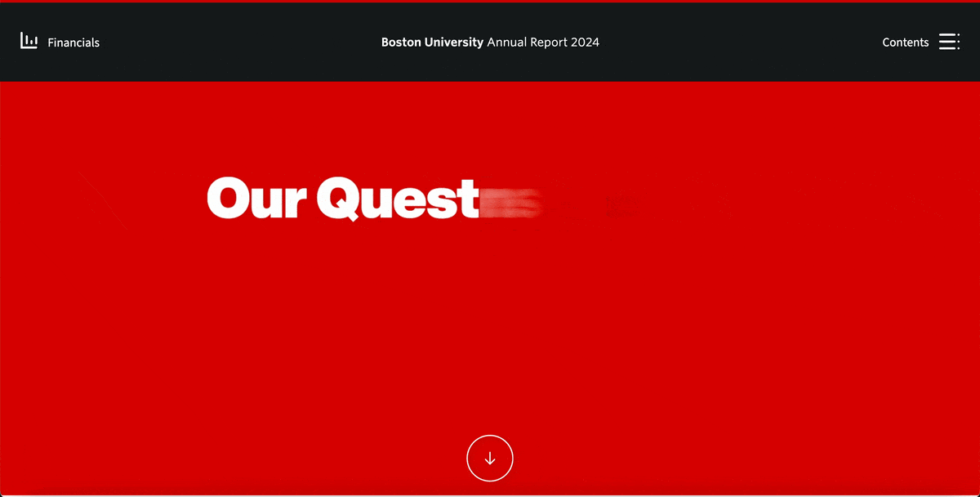
Task: Click the Boston University Annual Report 2024 title
Action: (490, 42)
